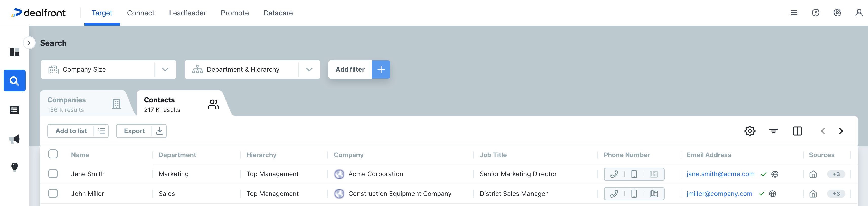868x206 pixels.
Task: Click globe icon next to jmiller@company.com
Action: click(773, 194)
